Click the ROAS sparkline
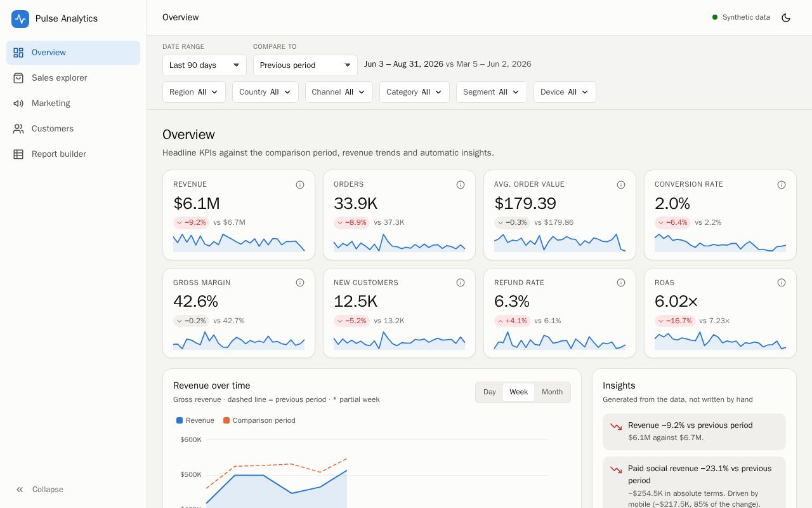Screen dimensions: 812x508 pyautogui.click(x=720, y=340)
